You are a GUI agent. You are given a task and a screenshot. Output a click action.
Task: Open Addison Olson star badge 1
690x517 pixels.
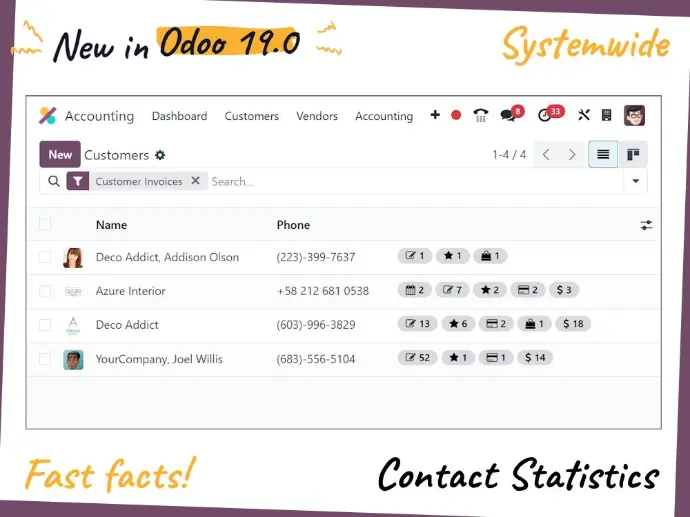[x=452, y=256]
